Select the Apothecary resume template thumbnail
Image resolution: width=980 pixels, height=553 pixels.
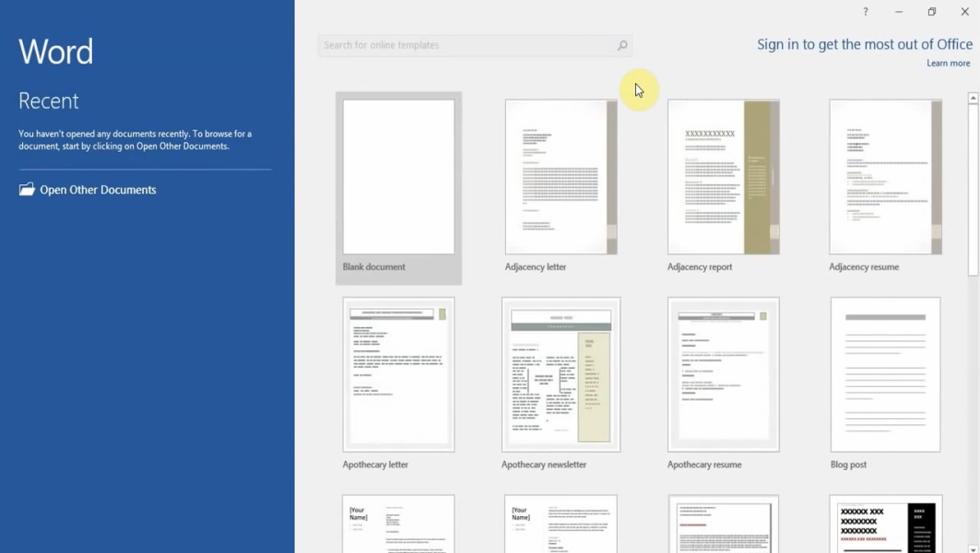(723, 374)
